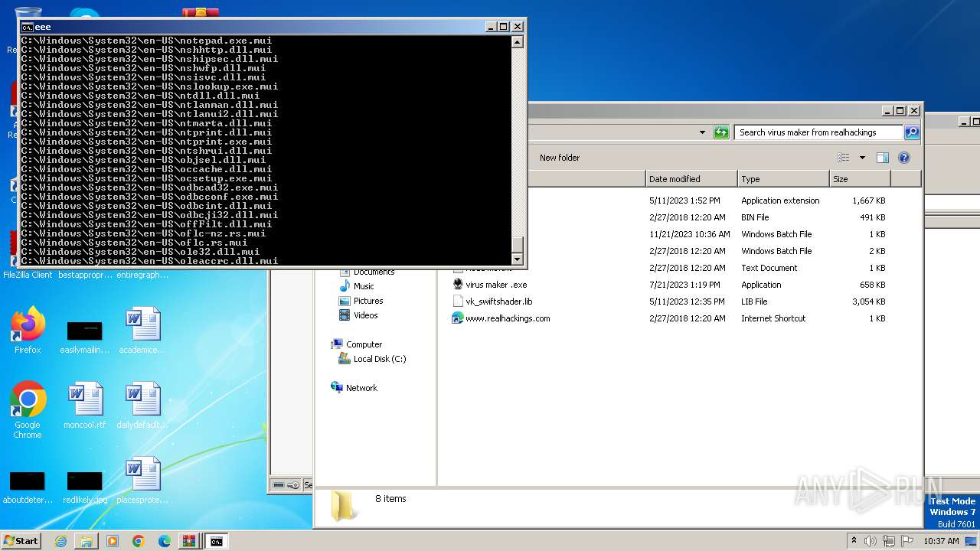Click the realhackings internet shortcut icon
This screenshot has width=980, height=551.
[x=458, y=318]
